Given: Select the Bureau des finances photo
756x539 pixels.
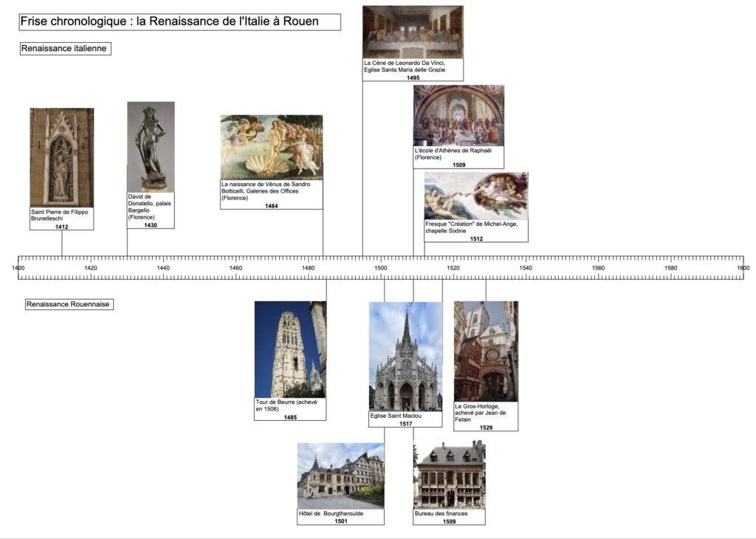Looking at the screenshot, I should [x=450, y=476].
